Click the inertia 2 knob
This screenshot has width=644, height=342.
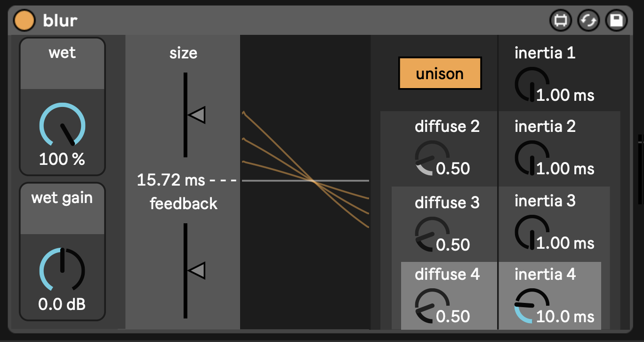[x=532, y=158]
